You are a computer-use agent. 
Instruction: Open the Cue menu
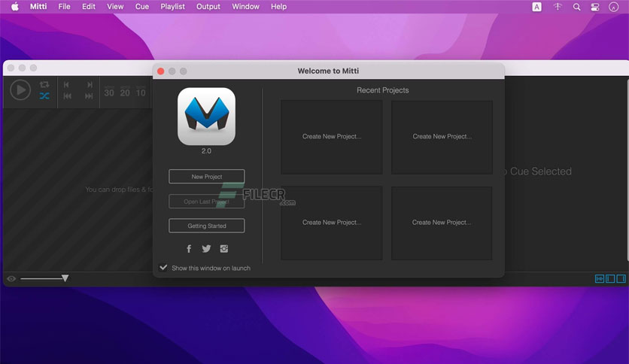click(x=142, y=7)
